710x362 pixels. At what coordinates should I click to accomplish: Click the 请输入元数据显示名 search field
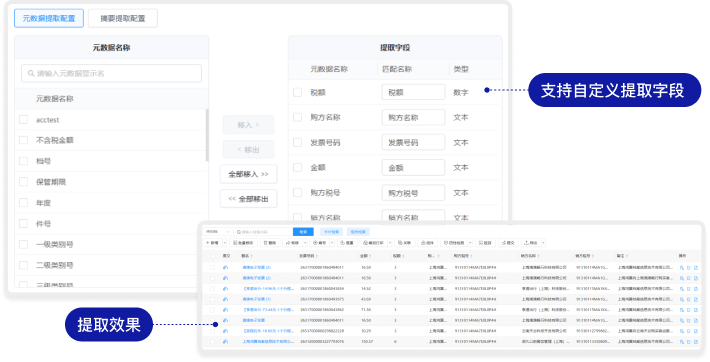111,73
